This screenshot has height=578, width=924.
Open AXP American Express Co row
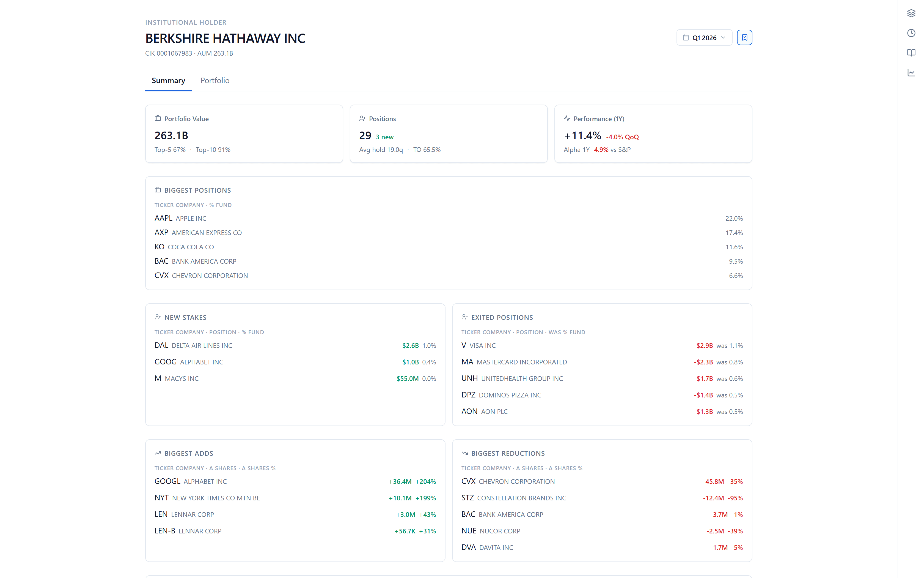[449, 233]
